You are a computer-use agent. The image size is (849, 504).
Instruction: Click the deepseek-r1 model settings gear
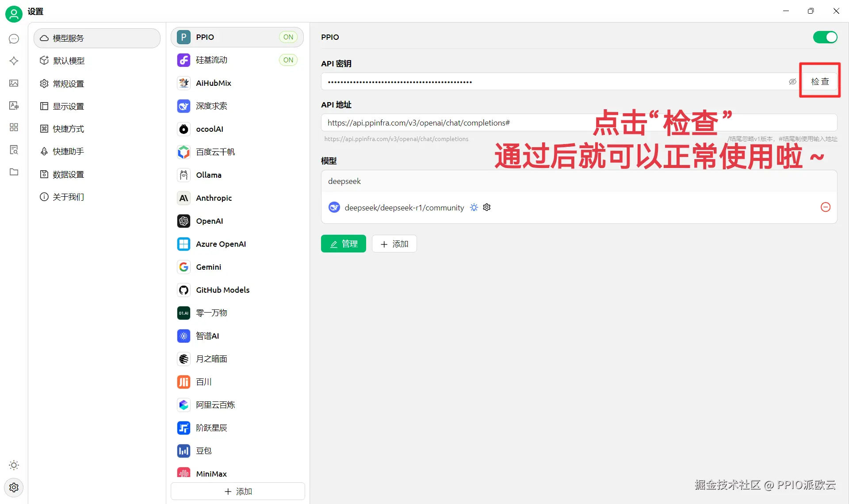coord(487,207)
